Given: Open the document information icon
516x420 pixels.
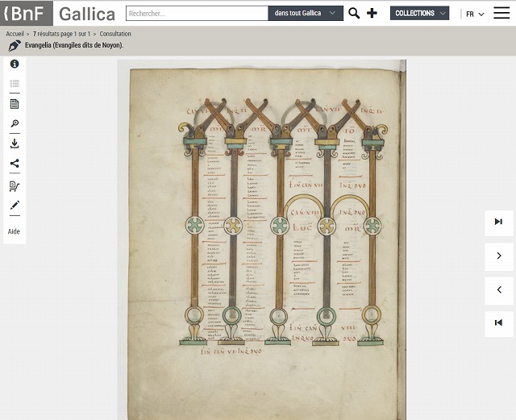Looking at the screenshot, I should tap(15, 64).
